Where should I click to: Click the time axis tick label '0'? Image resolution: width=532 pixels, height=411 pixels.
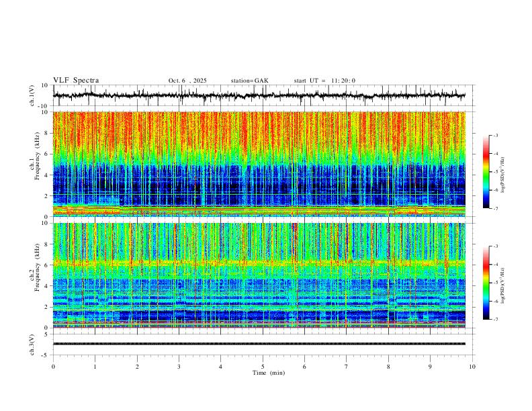click(53, 367)
